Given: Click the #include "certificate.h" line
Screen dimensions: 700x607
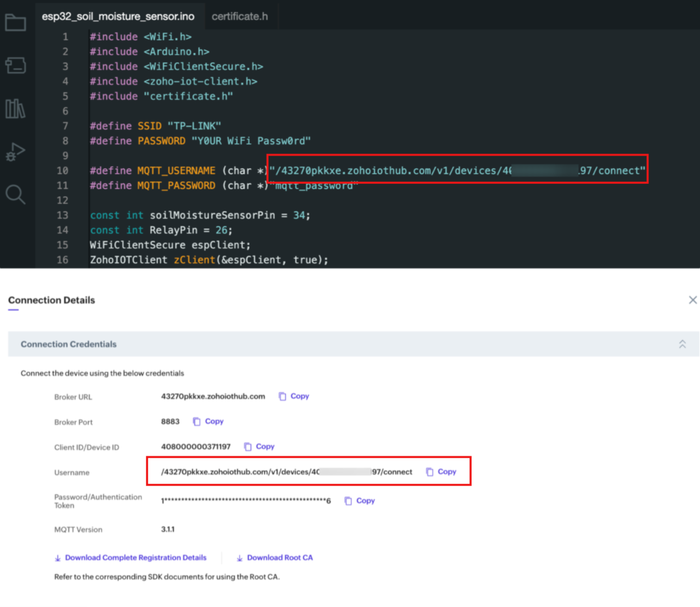Looking at the screenshot, I should 161,96.
